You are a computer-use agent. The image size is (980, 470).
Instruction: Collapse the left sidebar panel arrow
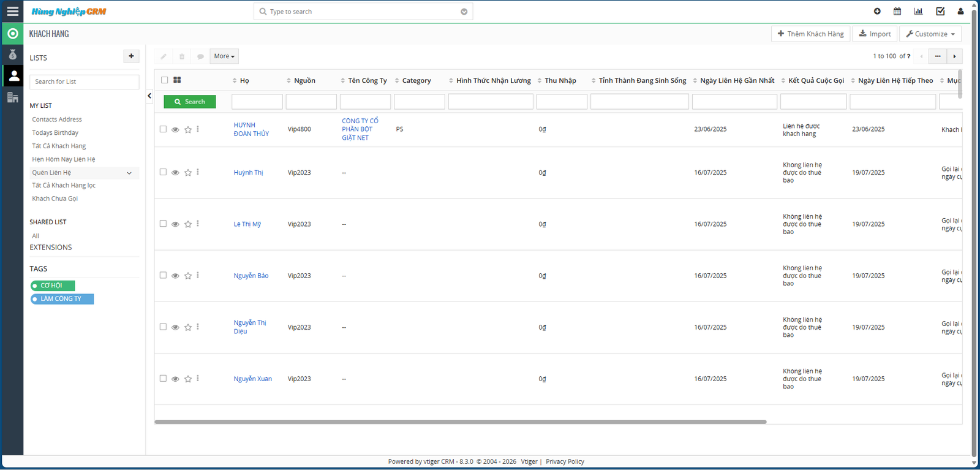(x=149, y=96)
